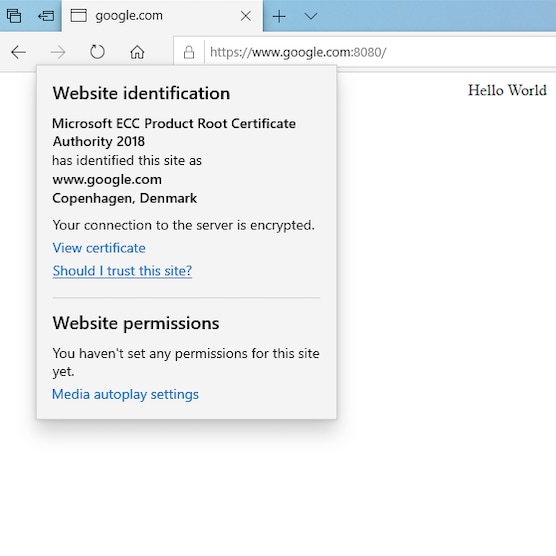
Task: Click the Website identification heading
Action: tap(141, 93)
